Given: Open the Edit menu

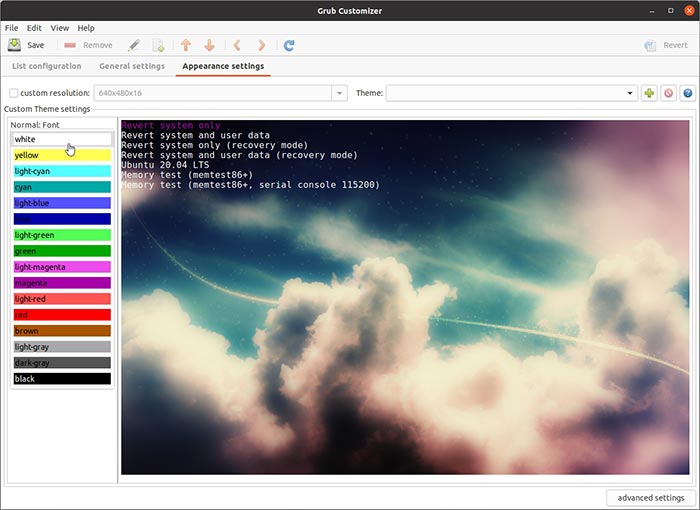Looking at the screenshot, I should (x=34, y=28).
